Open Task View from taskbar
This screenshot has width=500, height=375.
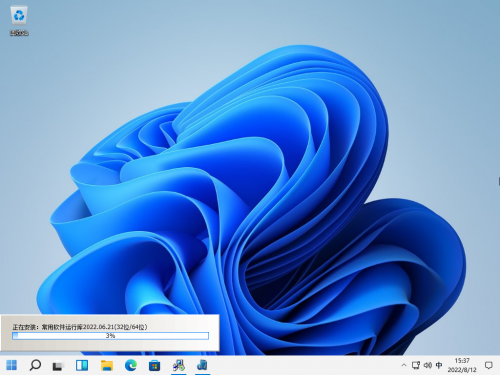click(x=58, y=366)
